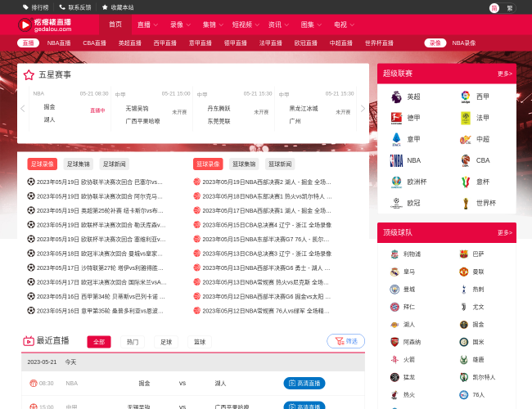Switch language to 简 simplified Chinese
The height and width of the screenshot is (409, 532).
(494, 8)
